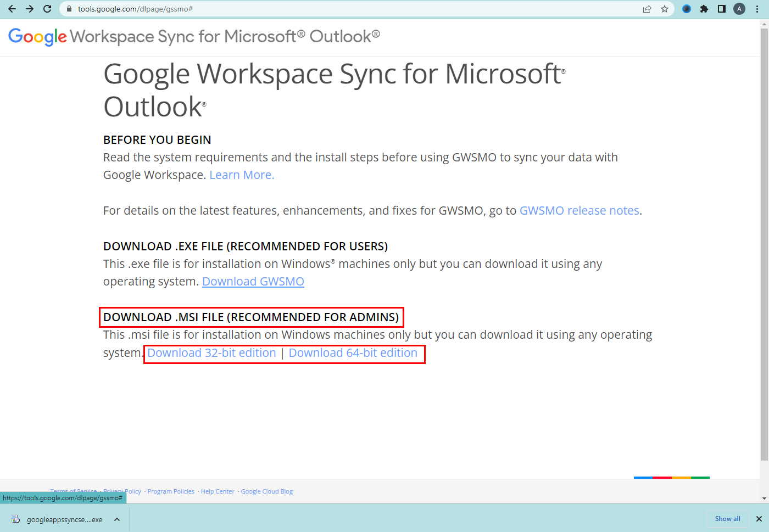
Task: Expand options for downloaded googleappssync exe
Action: point(117,519)
